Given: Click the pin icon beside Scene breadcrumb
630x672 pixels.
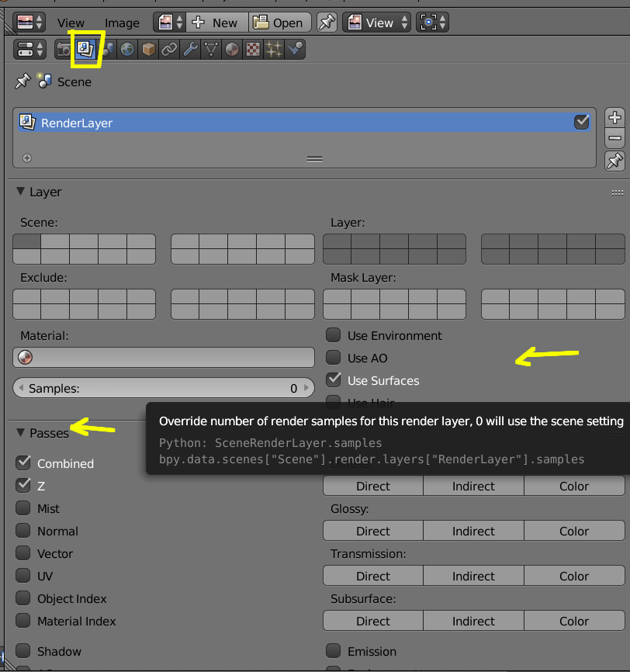Looking at the screenshot, I should [22, 81].
